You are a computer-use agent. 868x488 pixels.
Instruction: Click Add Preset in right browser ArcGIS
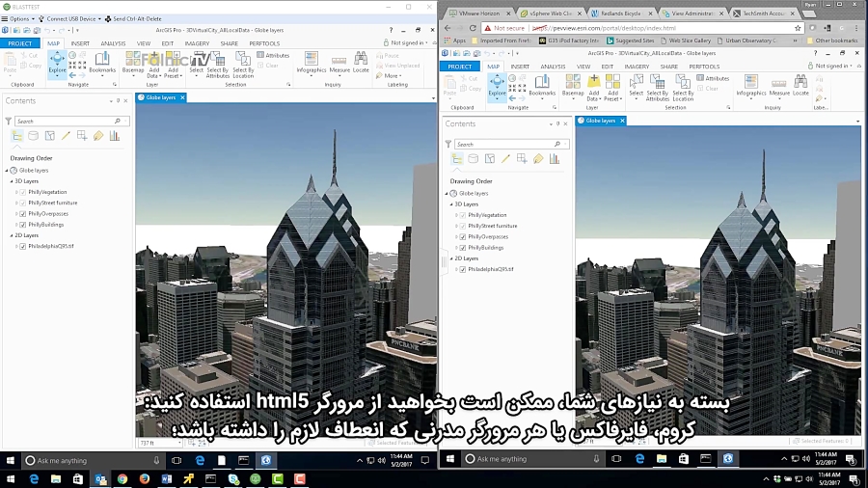click(612, 88)
